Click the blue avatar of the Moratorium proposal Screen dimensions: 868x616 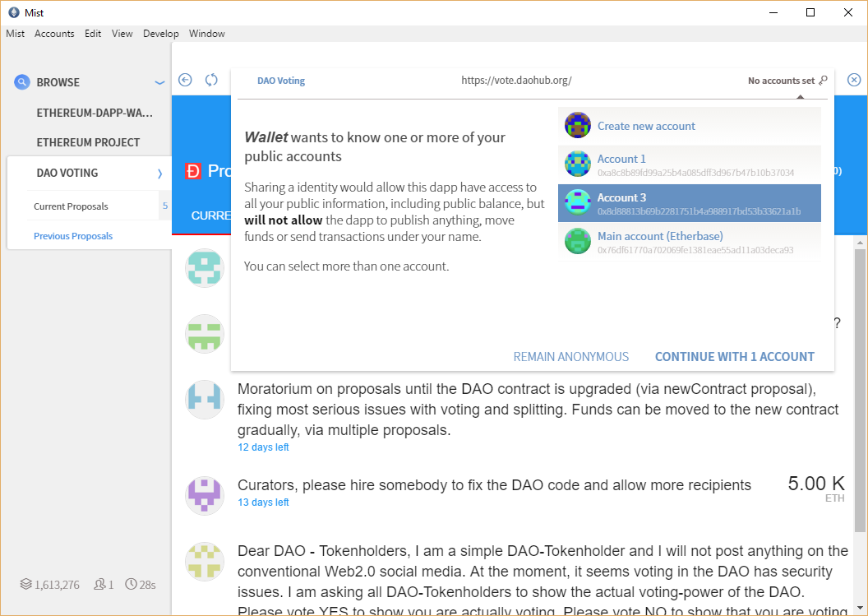205,399
